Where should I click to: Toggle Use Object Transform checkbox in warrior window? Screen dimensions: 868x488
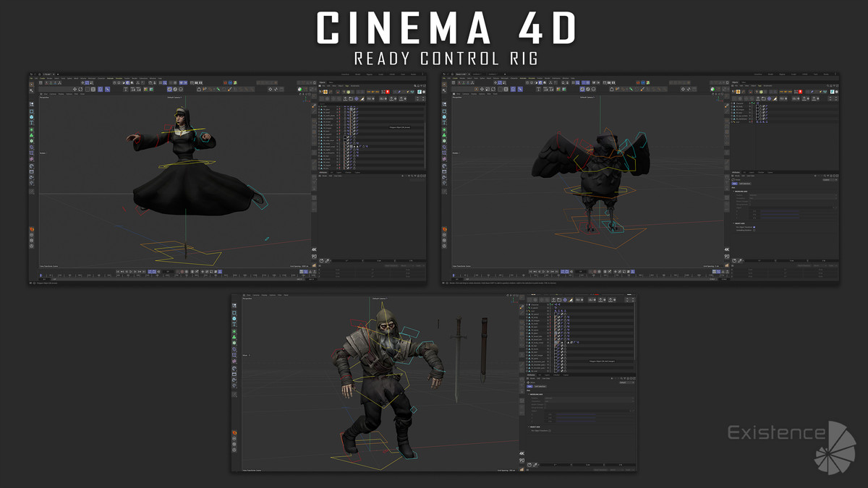coord(550,431)
